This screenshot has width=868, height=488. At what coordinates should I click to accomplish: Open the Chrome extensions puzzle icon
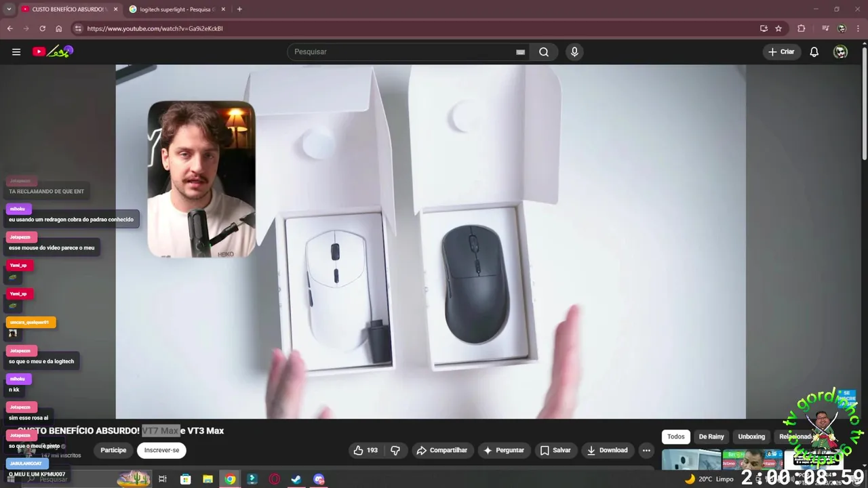point(802,28)
